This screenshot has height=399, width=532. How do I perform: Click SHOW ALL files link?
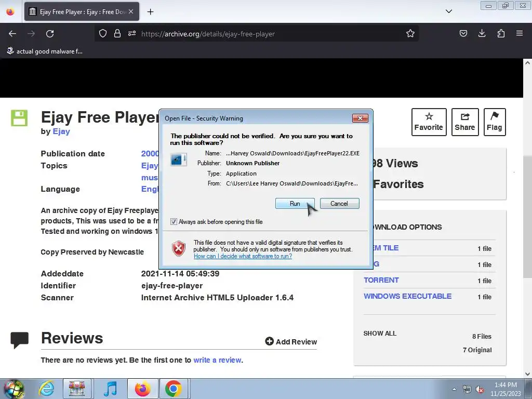pyautogui.click(x=380, y=334)
